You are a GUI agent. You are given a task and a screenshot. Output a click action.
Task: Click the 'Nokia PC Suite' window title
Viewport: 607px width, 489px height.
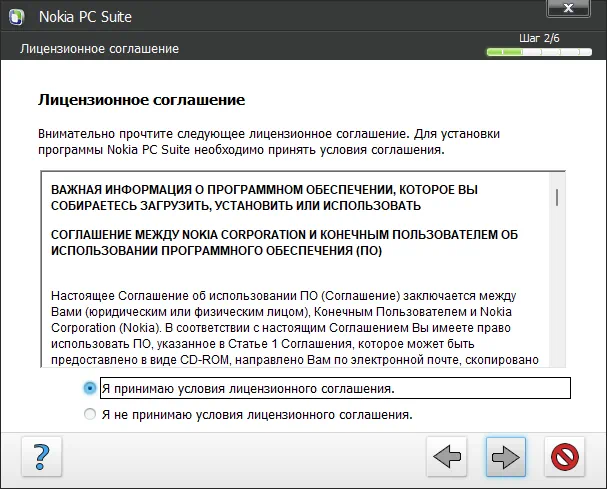[x=85, y=17]
